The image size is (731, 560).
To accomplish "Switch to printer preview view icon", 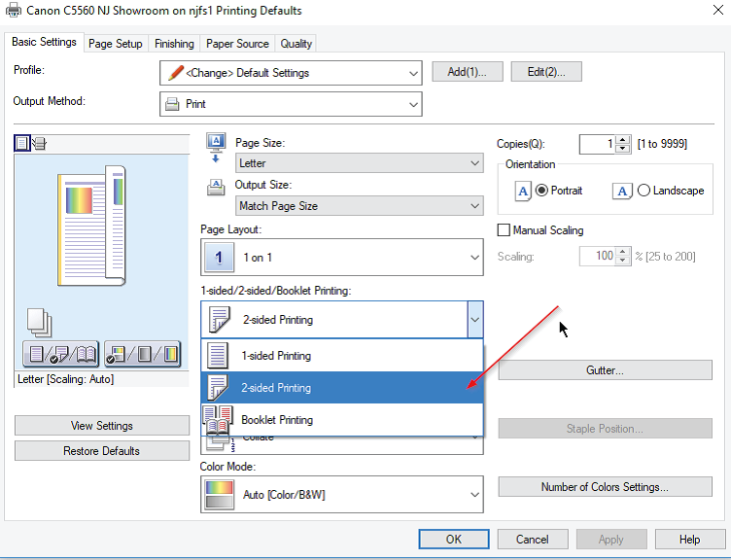I will [x=39, y=144].
